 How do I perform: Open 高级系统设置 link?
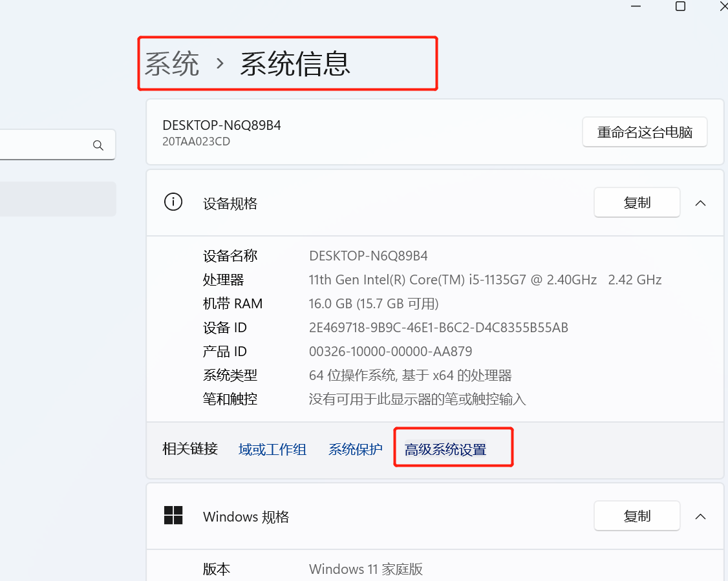pos(445,449)
